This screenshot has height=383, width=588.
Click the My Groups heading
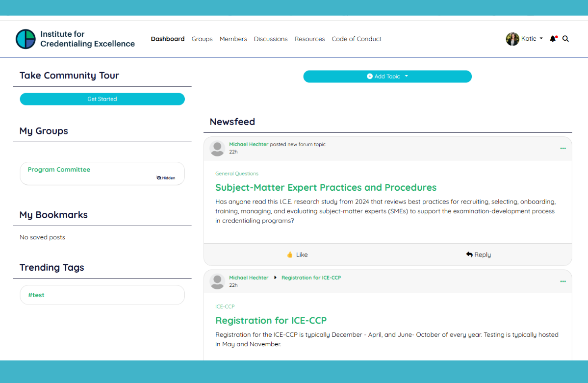coord(44,130)
